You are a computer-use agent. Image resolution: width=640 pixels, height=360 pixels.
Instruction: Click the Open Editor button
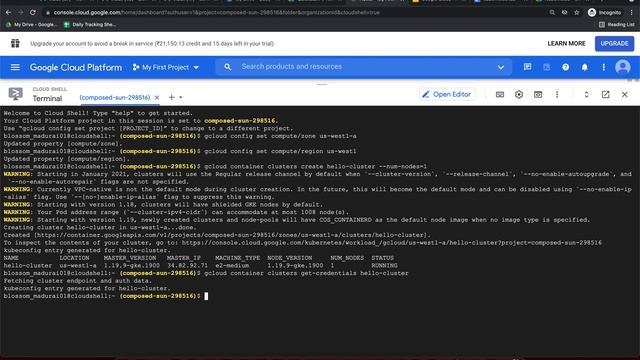(x=447, y=94)
